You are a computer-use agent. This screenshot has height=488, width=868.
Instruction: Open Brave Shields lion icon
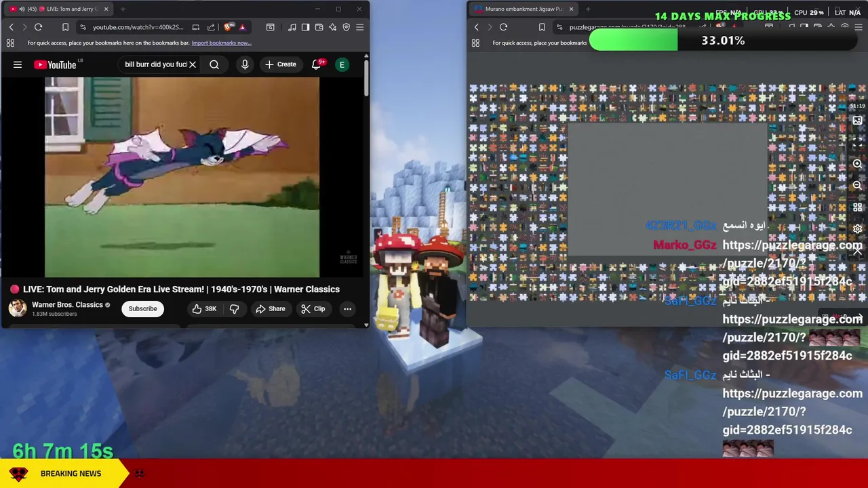click(229, 27)
